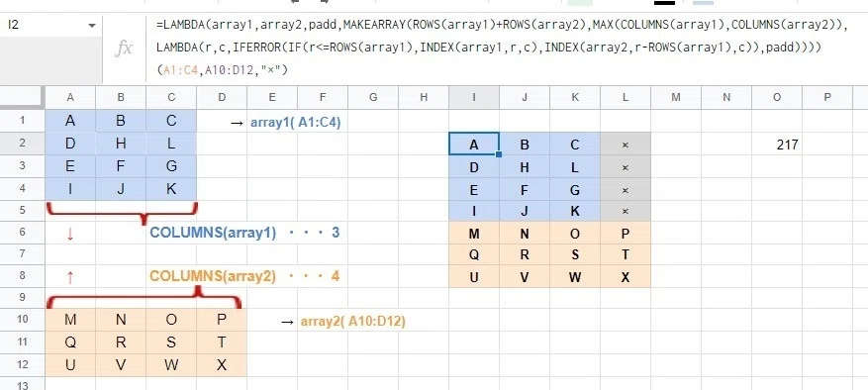The height and width of the screenshot is (390, 868).
Task: Select column G header
Action: point(373,97)
